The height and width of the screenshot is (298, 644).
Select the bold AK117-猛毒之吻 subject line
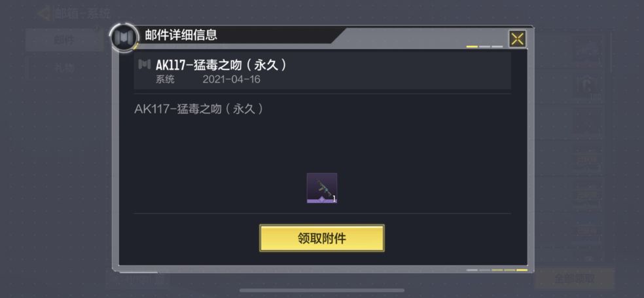221,65
